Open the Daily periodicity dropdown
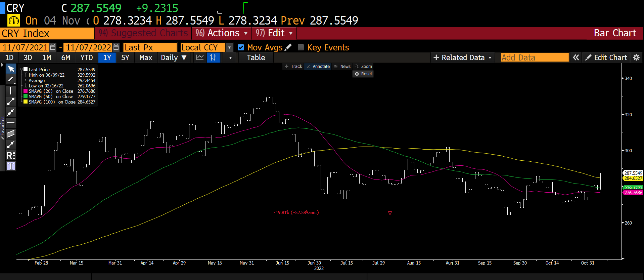Viewport: 644px width, 280px height. pos(173,57)
